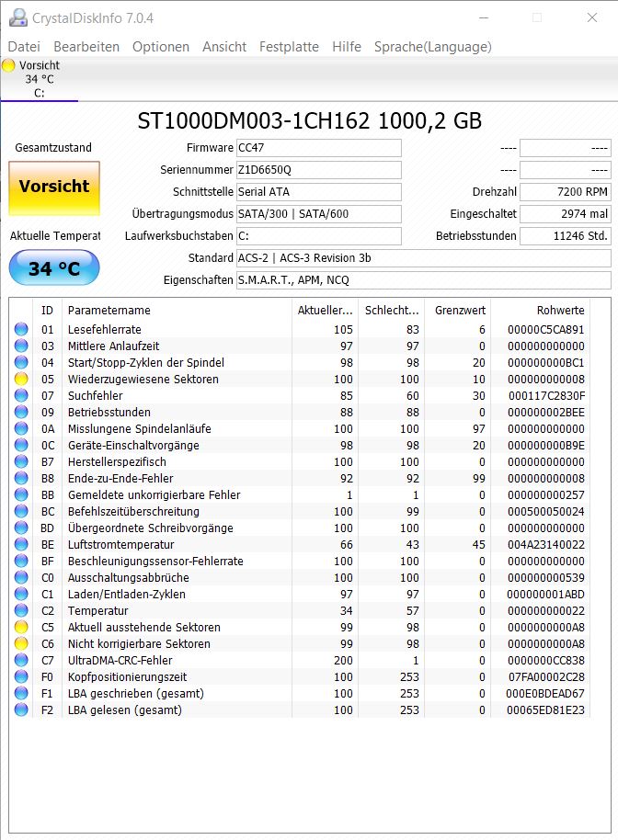Click raw value 07FA00002C28

pos(546,676)
